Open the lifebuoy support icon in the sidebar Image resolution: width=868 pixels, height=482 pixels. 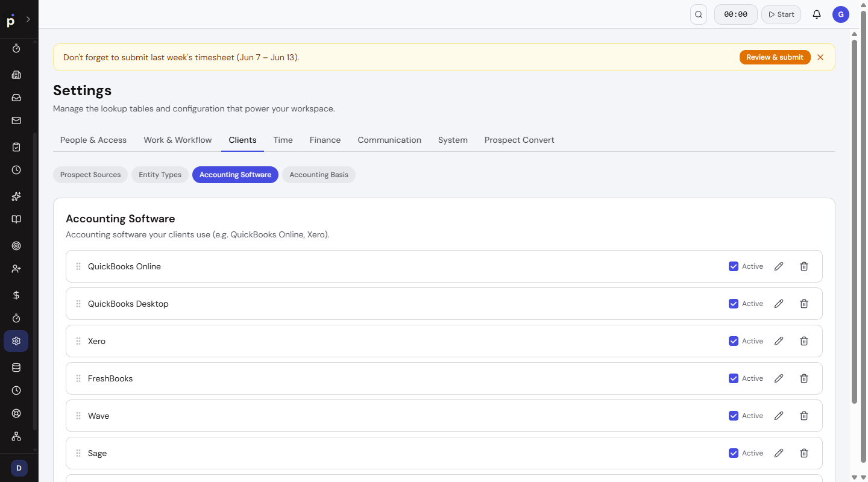[16, 413]
